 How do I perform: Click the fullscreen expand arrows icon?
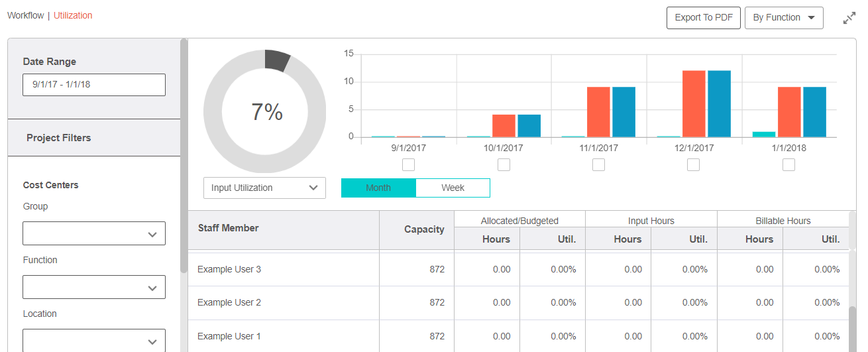(849, 19)
